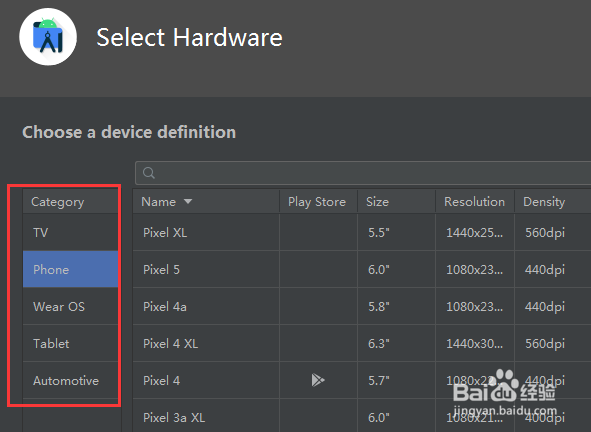591x432 pixels.
Task: Open the Tablet category
Action: coord(70,343)
